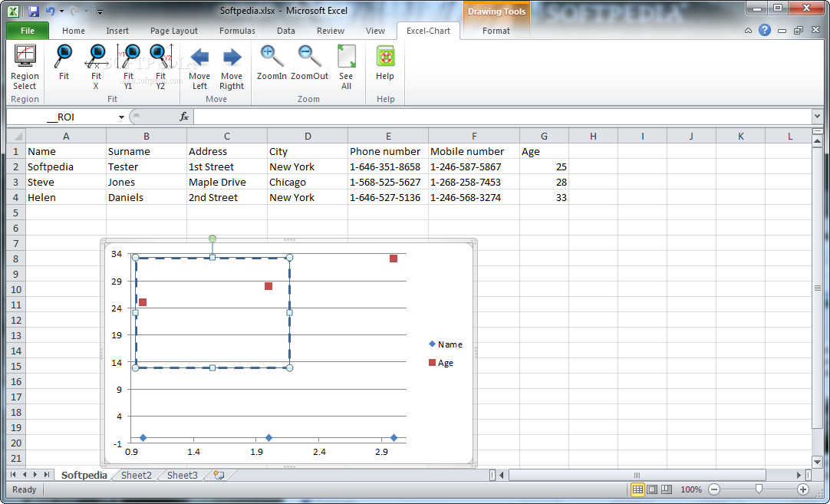This screenshot has height=504, width=830.
Task: Switch to Page Break Preview
Action: click(x=667, y=489)
